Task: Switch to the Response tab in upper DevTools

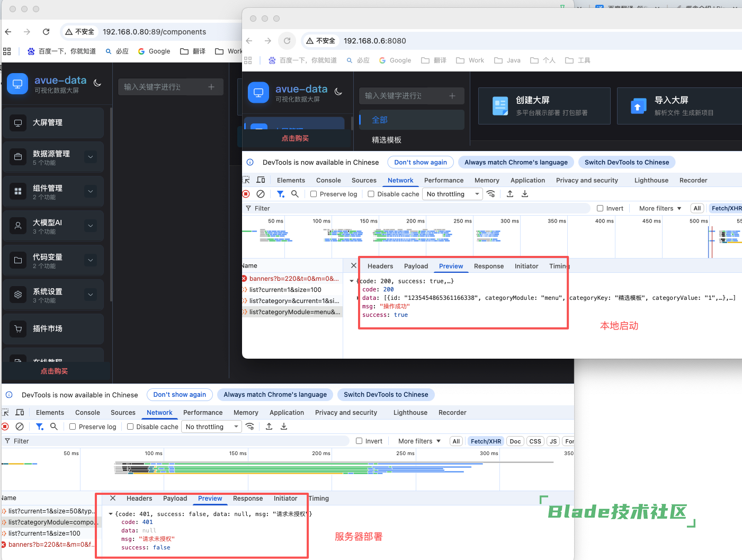Action: click(488, 266)
